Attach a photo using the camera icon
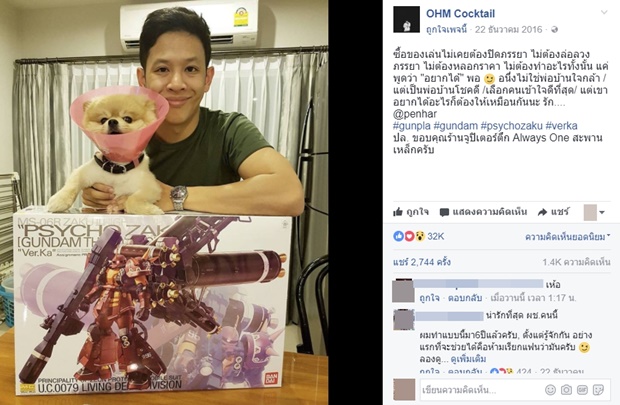Viewport: 620px width, 405px height. 566,390
